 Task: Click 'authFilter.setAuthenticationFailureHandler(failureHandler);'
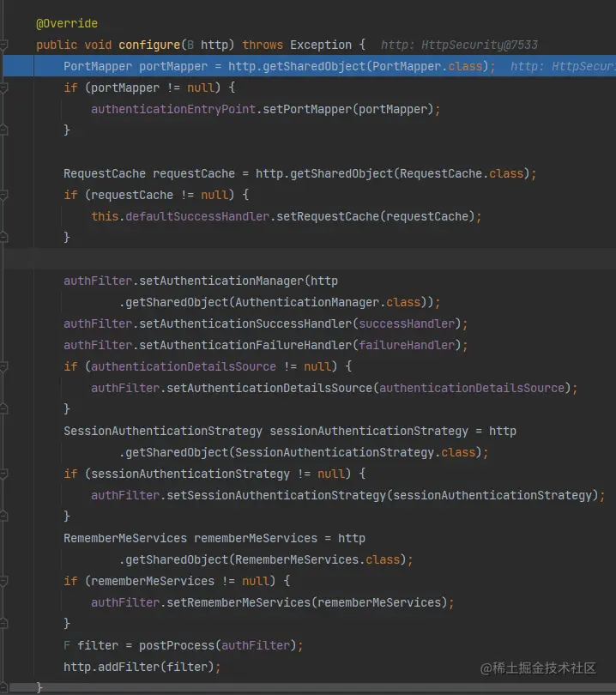(x=265, y=345)
